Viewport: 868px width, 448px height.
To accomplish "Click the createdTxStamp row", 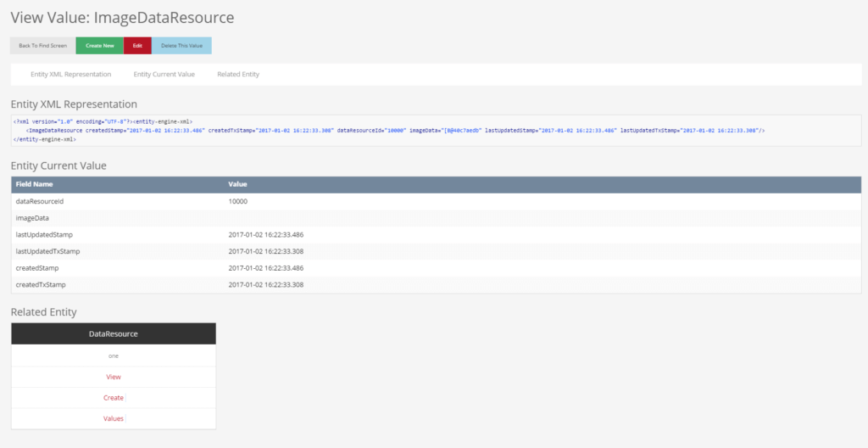I will (41, 284).
